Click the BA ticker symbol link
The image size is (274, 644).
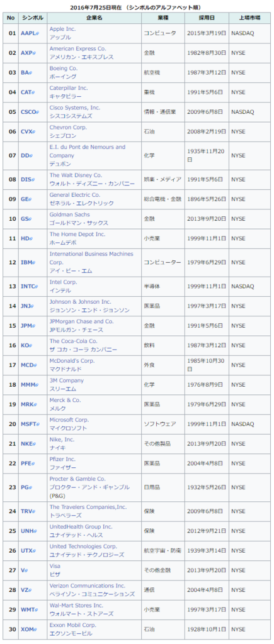(26, 73)
